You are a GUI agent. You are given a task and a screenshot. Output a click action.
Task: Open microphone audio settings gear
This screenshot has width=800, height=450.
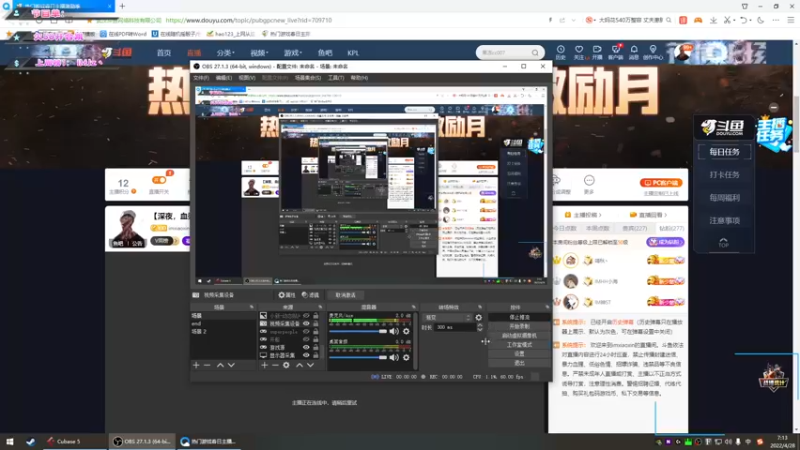point(406,332)
